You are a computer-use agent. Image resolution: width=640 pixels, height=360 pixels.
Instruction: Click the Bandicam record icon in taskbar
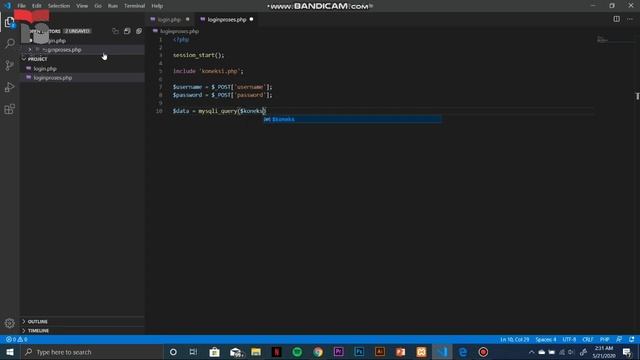[483, 352]
